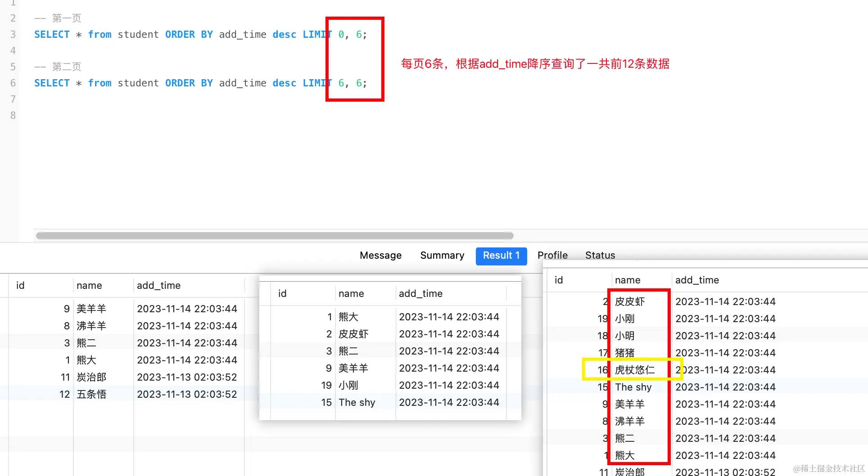868x476 pixels.
Task: Click add_time value in the '小明' row
Action: pos(725,336)
